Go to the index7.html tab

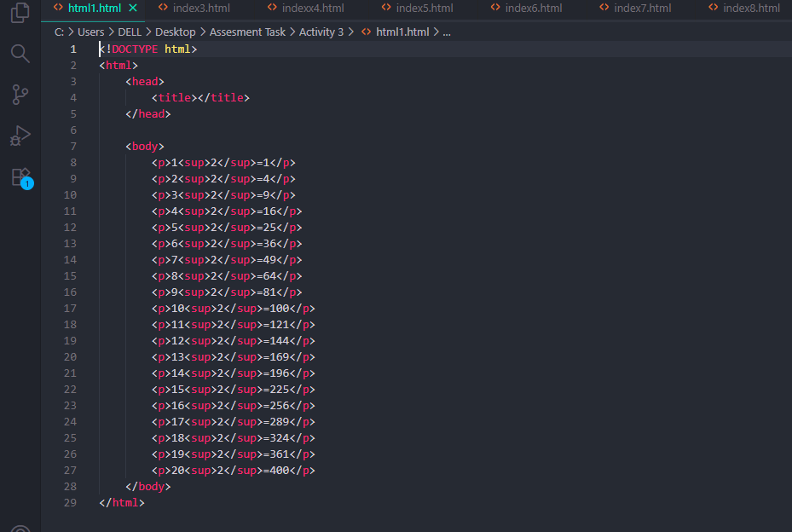(x=642, y=9)
